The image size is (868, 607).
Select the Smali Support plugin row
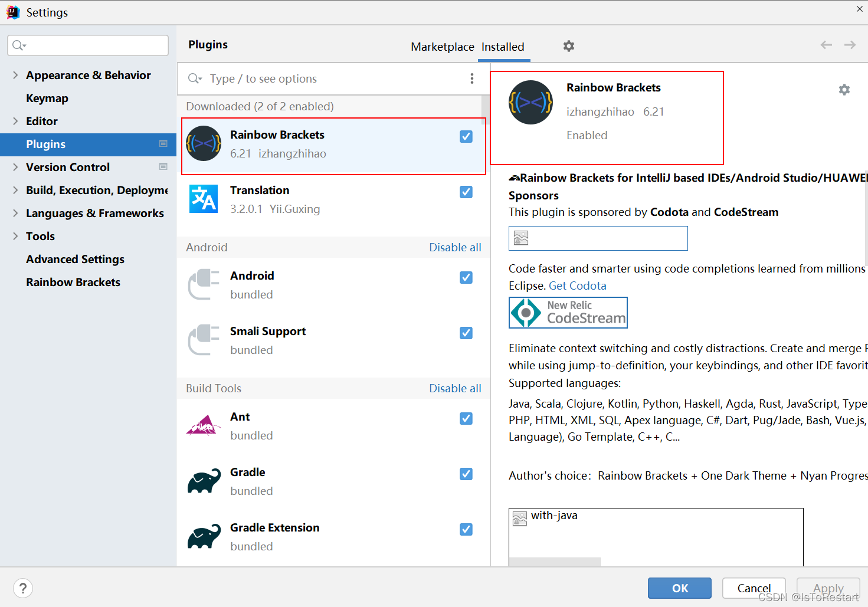[333, 340]
